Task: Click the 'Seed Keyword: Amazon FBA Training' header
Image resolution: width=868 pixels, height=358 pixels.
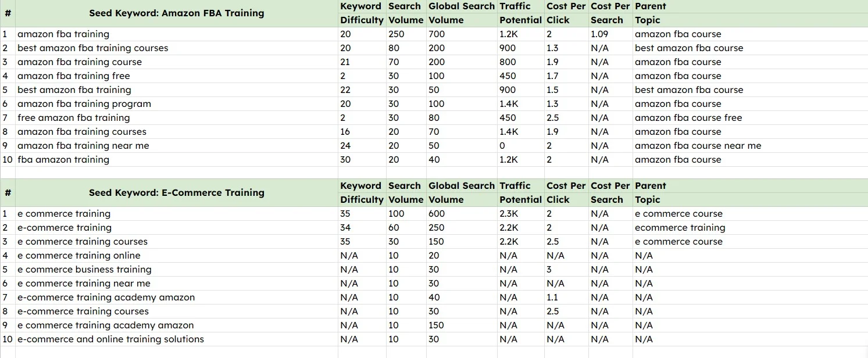Action: click(177, 13)
